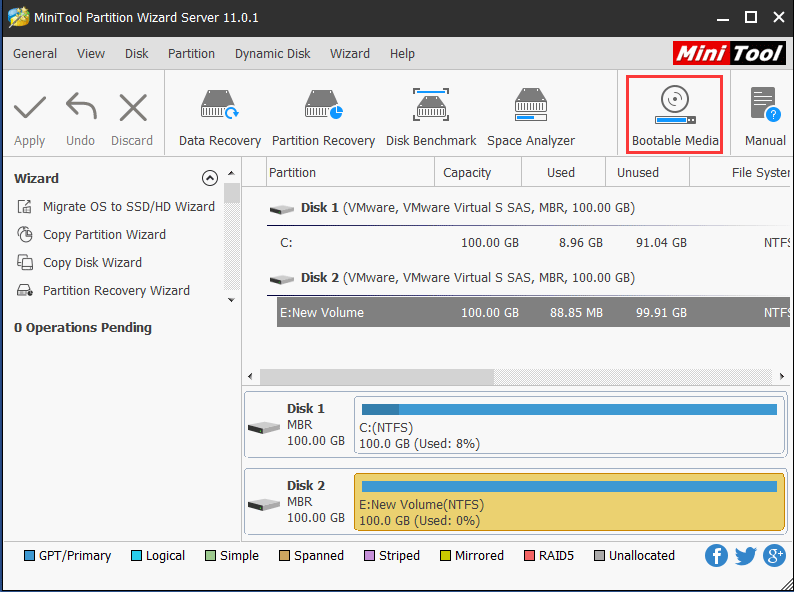Select Disk 2 header row in list

click(528, 278)
